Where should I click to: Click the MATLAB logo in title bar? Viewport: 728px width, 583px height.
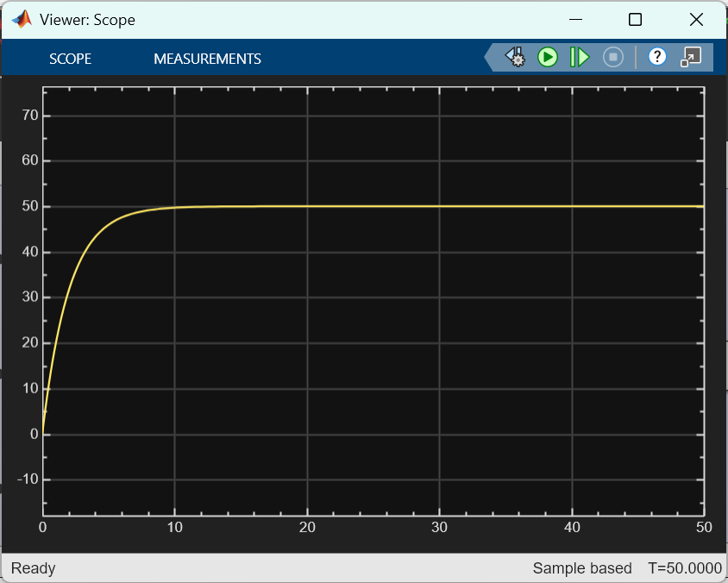click(22, 19)
